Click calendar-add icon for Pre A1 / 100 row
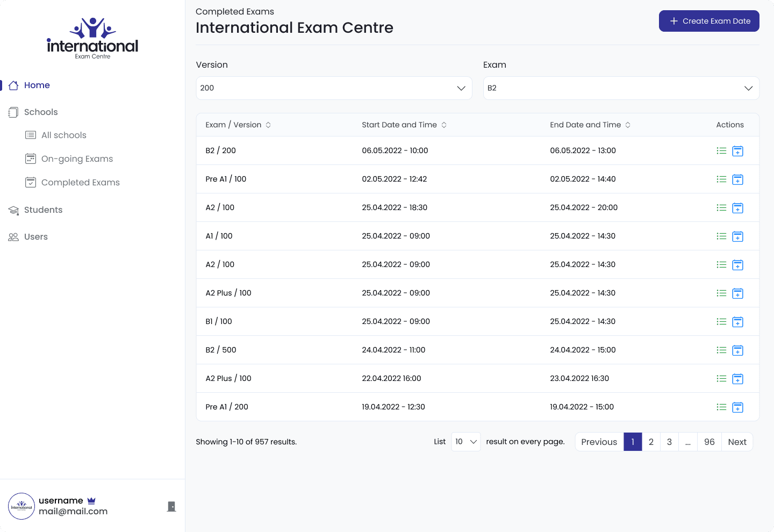 pyautogui.click(x=738, y=179)
